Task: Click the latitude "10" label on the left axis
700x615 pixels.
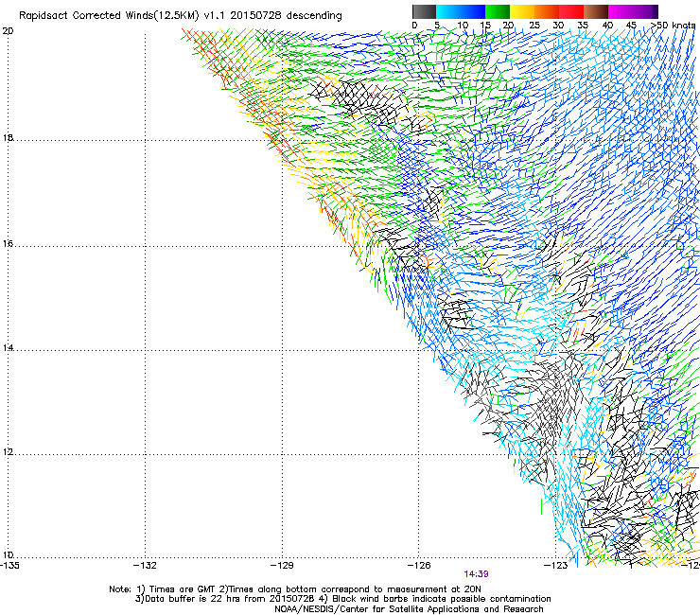Action: tap(8, 555)
